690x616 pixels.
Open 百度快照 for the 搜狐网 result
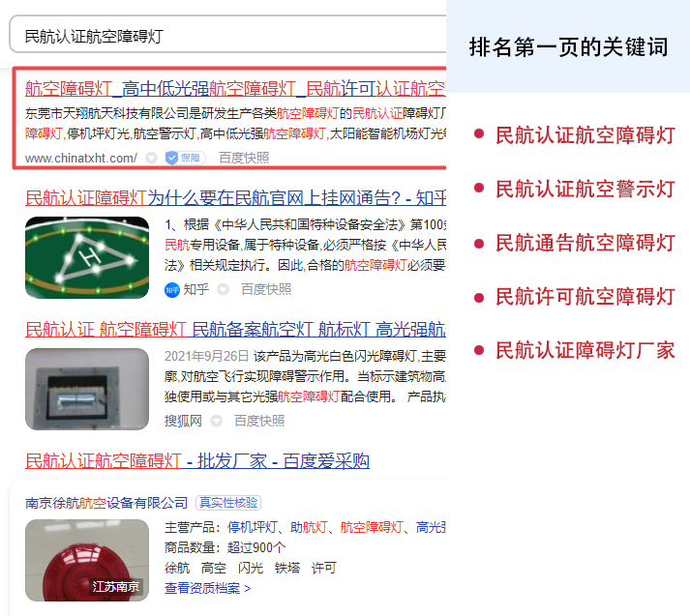(259, 421)
